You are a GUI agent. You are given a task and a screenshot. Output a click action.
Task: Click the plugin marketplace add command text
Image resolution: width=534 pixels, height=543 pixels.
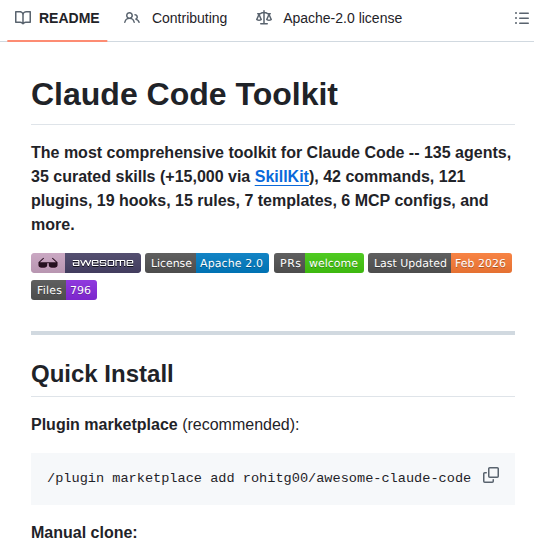coord(259,478)
